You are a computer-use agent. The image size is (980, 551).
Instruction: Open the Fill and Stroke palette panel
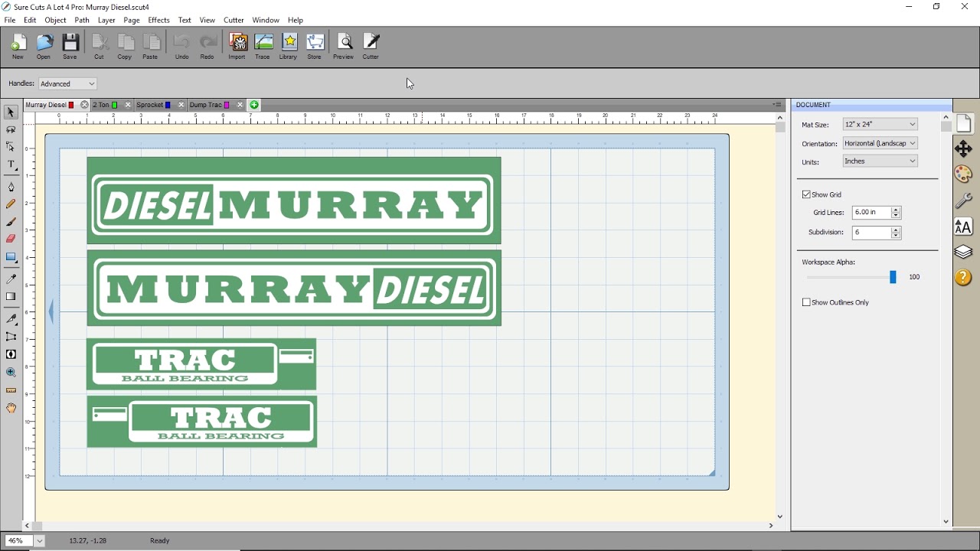tap(964, 174)
